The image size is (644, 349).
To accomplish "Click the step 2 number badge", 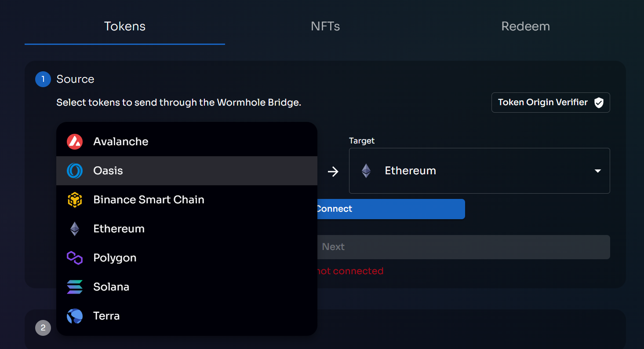I will tap(43, 328).
